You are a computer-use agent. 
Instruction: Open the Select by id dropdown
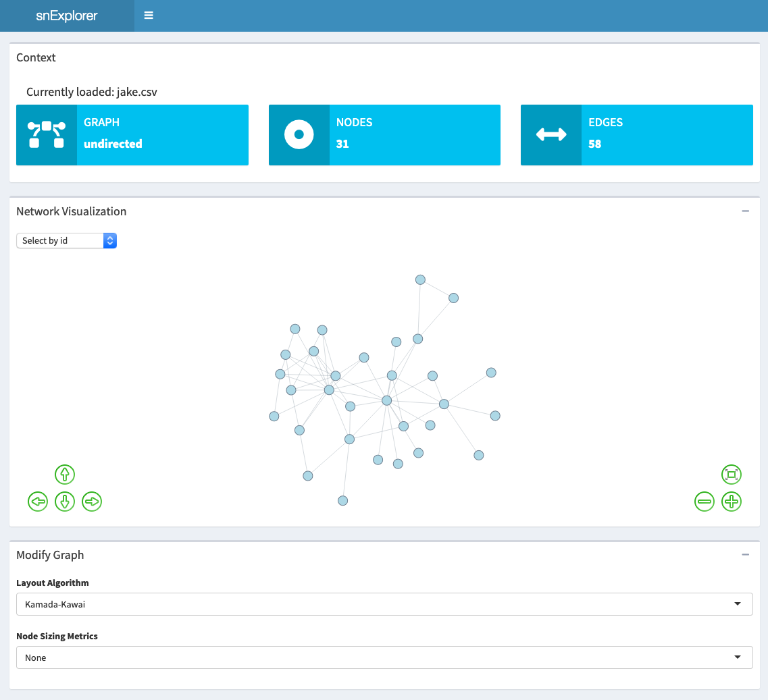coord(67,240)
